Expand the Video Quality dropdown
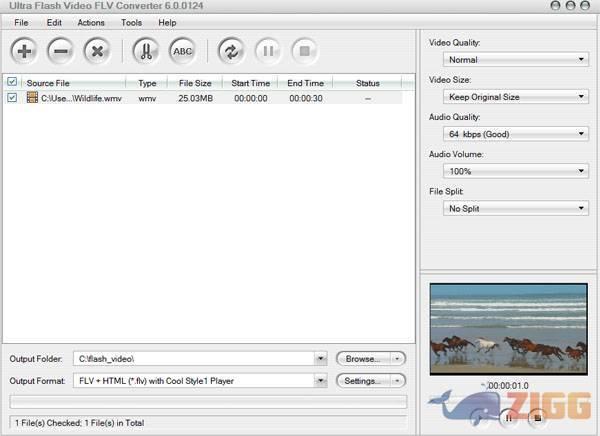Viewport: 600px width, 436px height. (514, 60)
